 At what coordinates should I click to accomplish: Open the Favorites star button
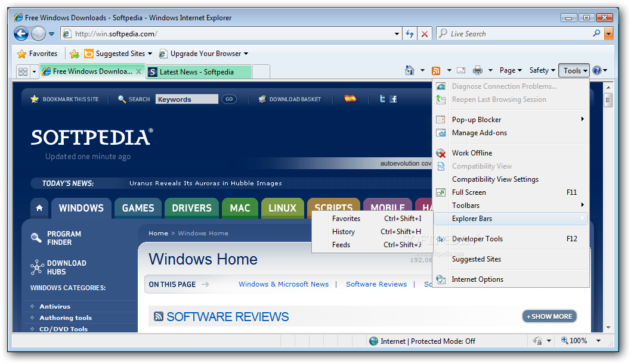pyautogui.click(x=38, y=54)
